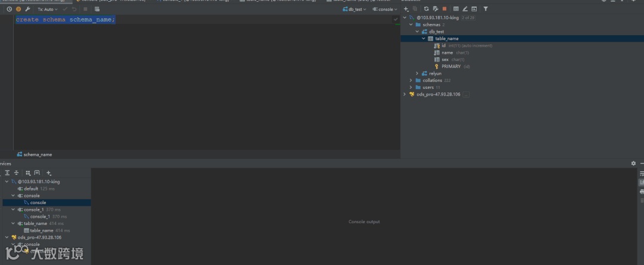Collapse the schemas folder

click(x=411, y=24)
